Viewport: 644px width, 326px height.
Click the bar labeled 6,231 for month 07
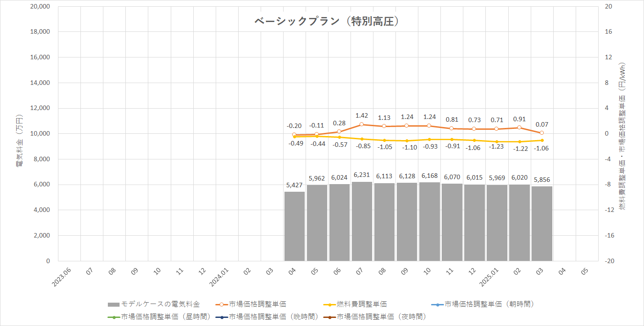click(x=362, y=221)
